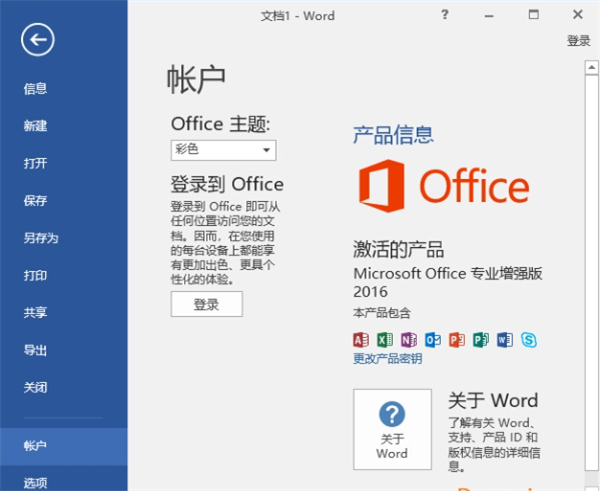Click the Microsoft Office 专业增强版 2016 text
The width and height of the screenshot is (600, 491).
pyautogui.click(x=448, y=282)
